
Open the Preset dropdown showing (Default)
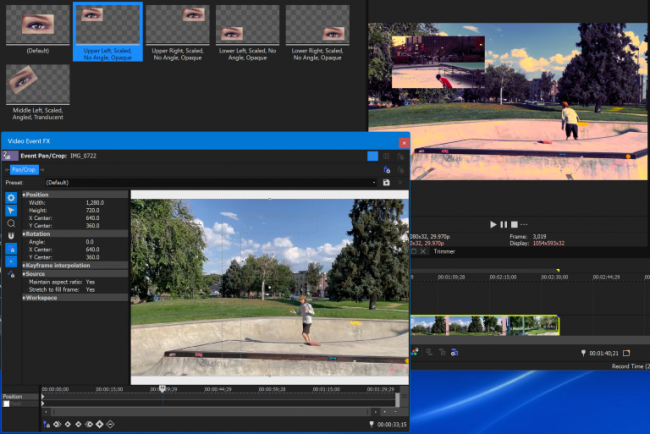point(211,182)
